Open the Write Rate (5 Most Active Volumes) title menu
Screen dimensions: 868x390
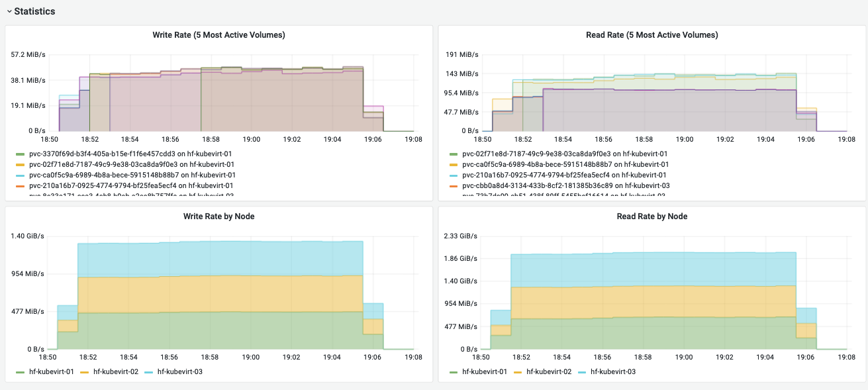pos(218,35)
